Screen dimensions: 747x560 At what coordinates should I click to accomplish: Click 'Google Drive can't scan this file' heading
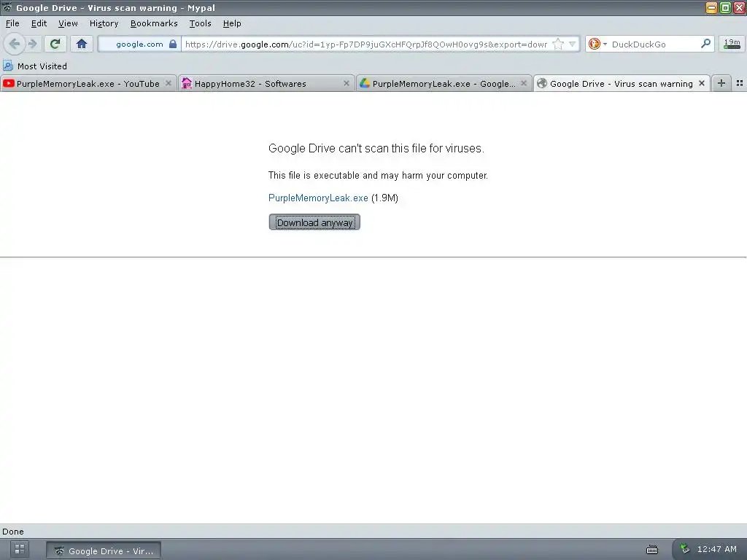pyautogui.click(x=376, y=148)
